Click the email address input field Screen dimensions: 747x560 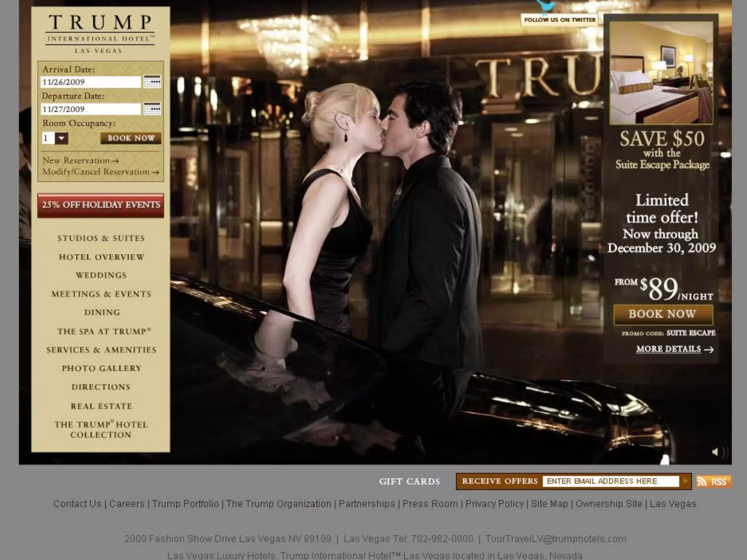[611, 481]
